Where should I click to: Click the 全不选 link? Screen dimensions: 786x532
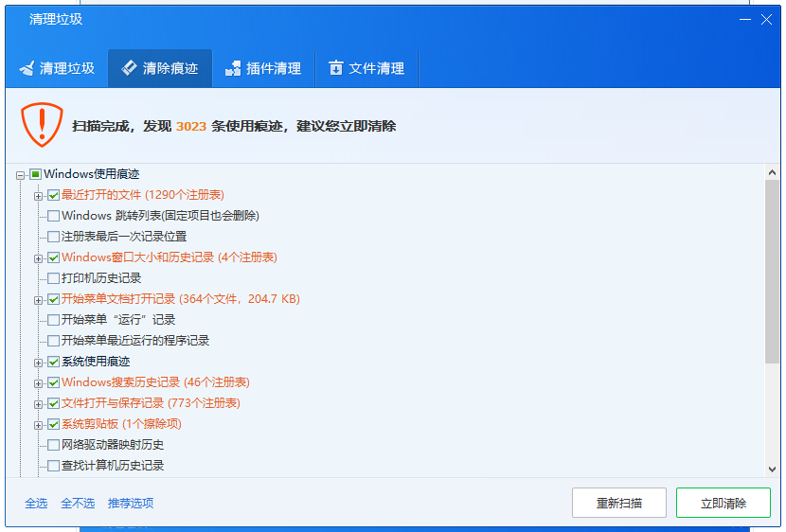point(78,503)
